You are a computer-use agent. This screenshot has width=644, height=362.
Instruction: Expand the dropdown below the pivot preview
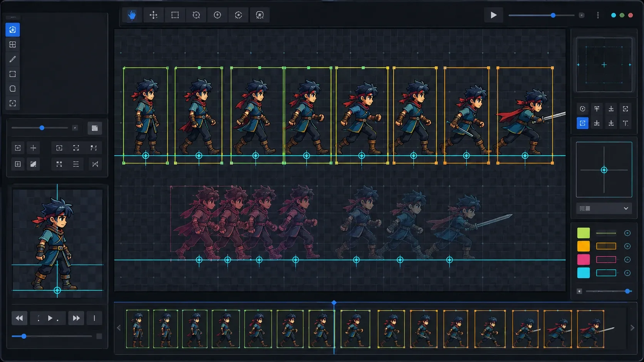pyautogui.click(x=604, y=208)
